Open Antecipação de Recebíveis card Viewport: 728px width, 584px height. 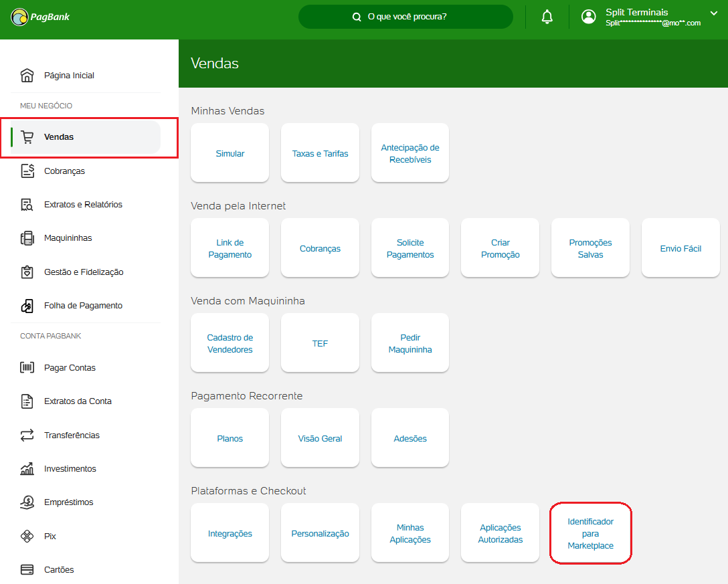pos(410,153)
